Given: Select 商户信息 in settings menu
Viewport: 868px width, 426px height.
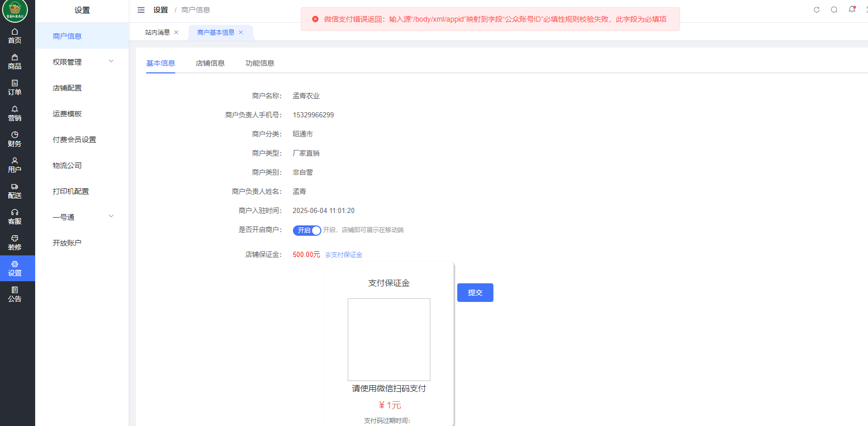Looking at the screenshot, I should click(82, 36).
